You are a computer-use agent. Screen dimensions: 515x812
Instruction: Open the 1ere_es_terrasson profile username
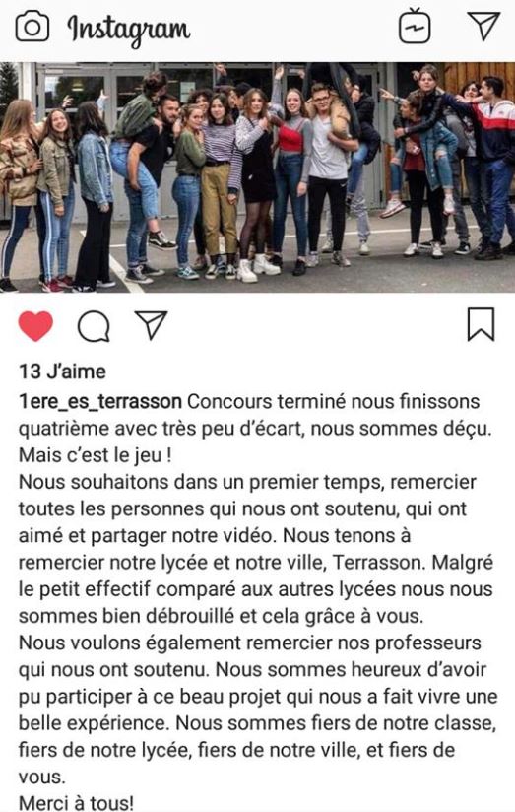click(x=100, y=402)
